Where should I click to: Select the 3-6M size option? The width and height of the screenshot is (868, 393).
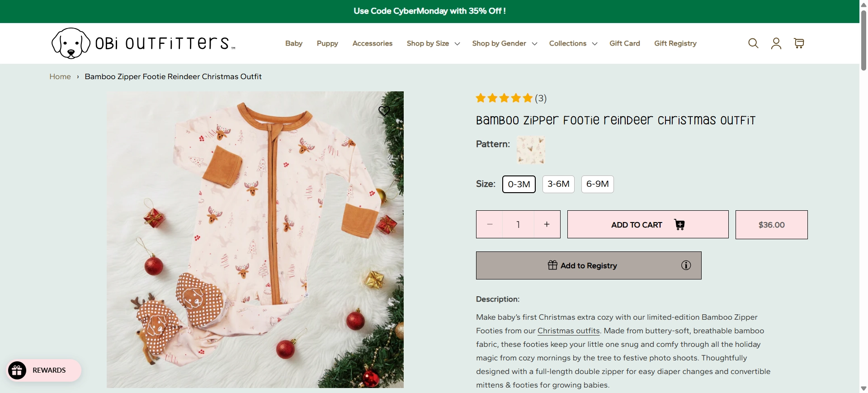click(558, 184)
